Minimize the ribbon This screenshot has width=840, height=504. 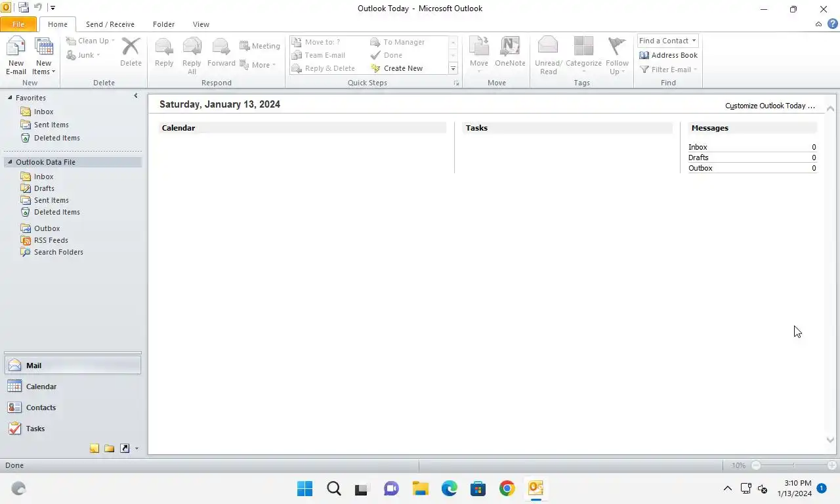coord(818,24)
